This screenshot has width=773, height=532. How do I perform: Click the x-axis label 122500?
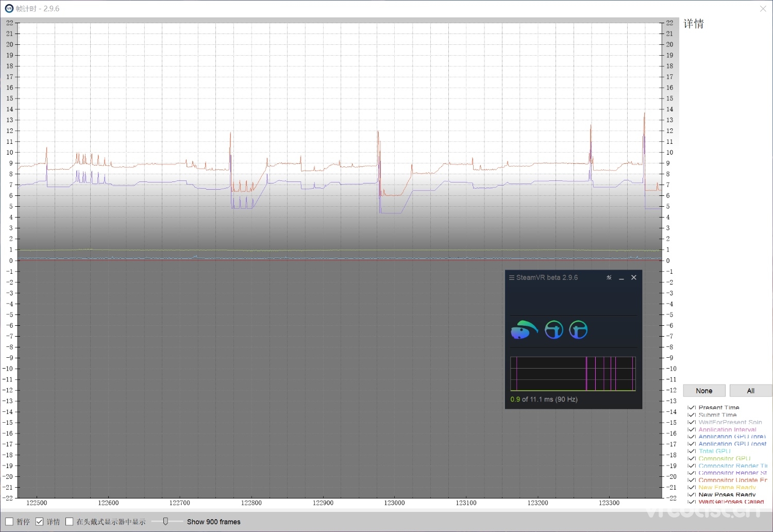point(37,503)
